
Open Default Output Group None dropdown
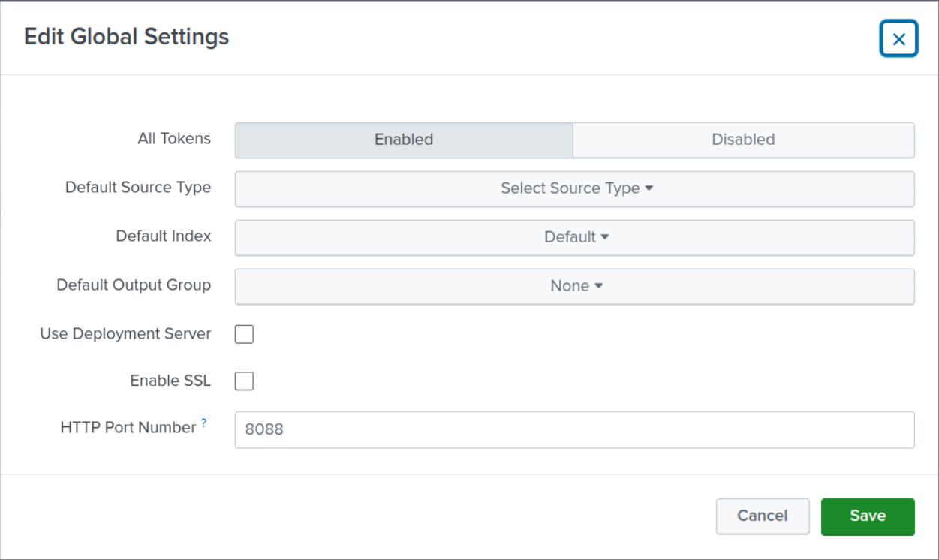point(574,287)
